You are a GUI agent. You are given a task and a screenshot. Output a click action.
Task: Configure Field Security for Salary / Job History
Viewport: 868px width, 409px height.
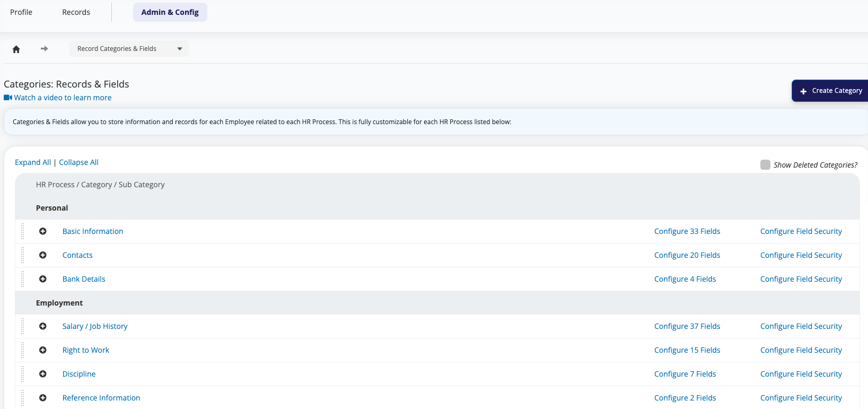click(x=801, y=326)
